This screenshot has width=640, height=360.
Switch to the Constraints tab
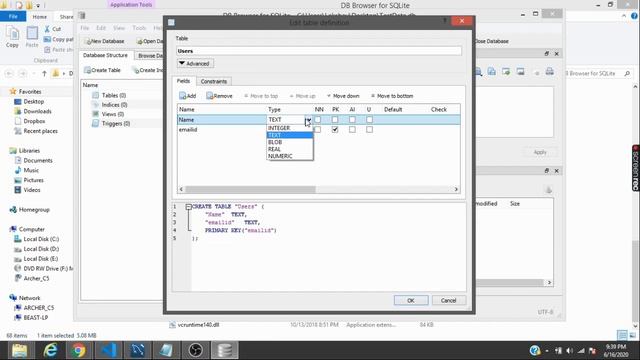[213, 81]
